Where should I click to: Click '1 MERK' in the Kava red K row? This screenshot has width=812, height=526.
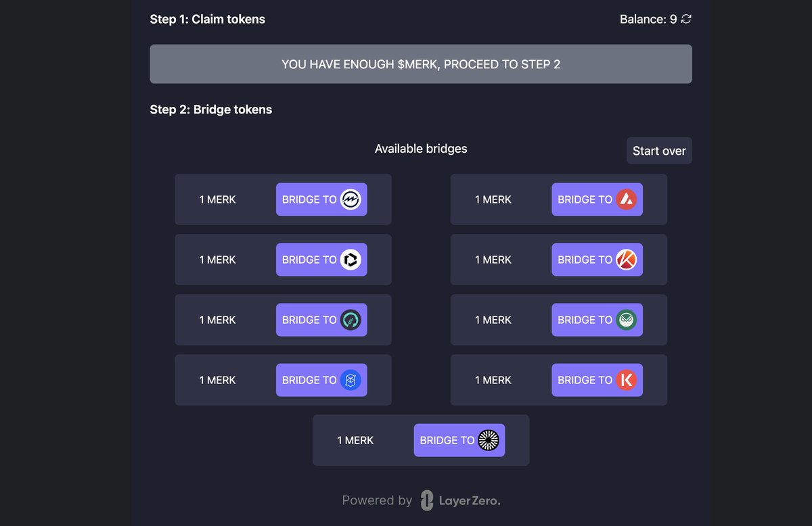click(x=493, y=380)
